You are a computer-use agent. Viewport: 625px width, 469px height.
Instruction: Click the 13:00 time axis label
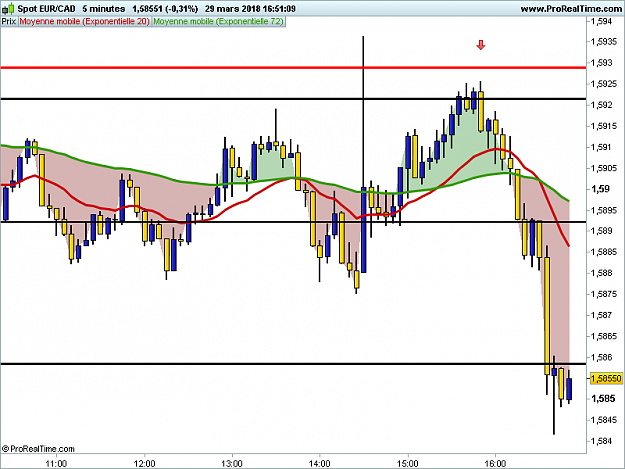point(232,463)
